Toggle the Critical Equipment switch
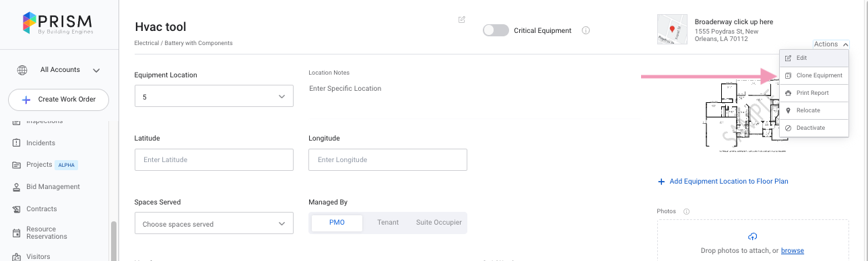Image resolution: width=868 pixels, height=261 pixels. pyautogui.click(x=496, y=30)
